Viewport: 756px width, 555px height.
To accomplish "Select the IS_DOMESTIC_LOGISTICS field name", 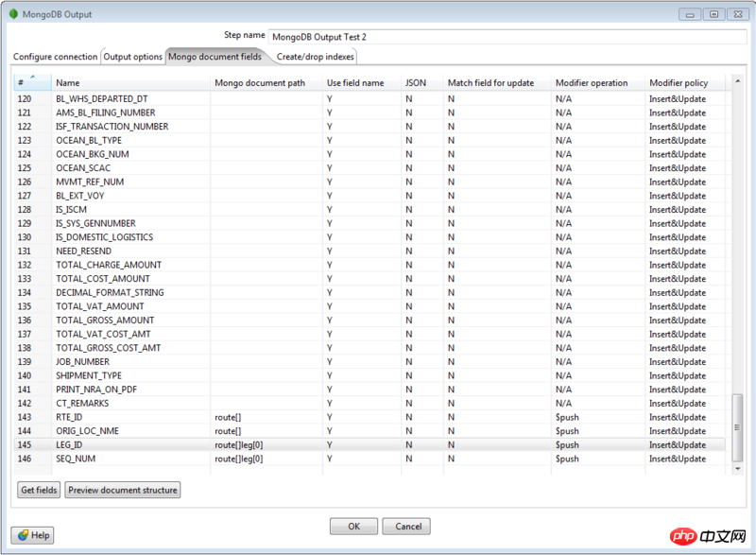I will coord(105,237).
